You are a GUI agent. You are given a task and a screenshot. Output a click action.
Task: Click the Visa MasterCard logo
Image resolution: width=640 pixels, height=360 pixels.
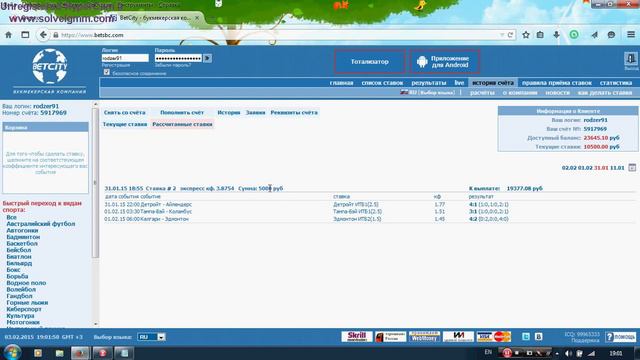click(x=493, y=337)
